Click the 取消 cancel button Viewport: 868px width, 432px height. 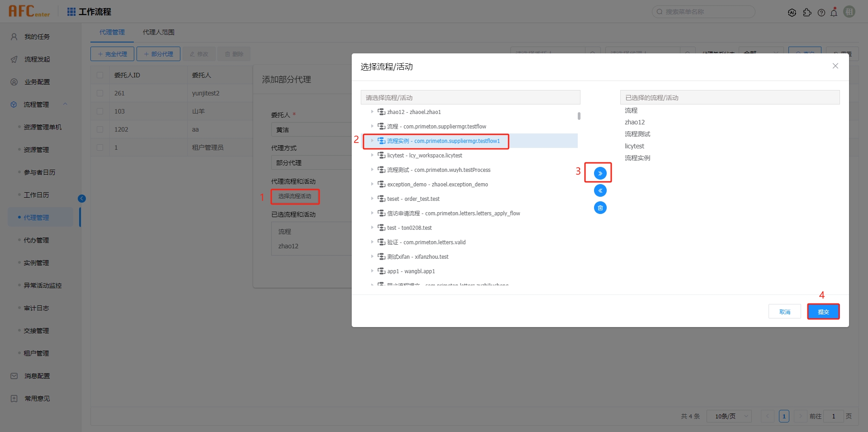click(x=784, y=312)
